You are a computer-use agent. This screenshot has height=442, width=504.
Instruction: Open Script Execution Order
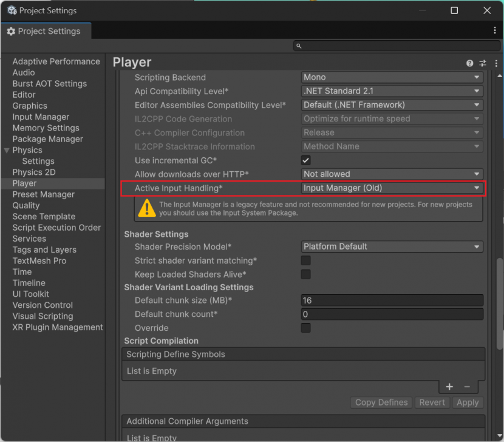coord(56,228)
